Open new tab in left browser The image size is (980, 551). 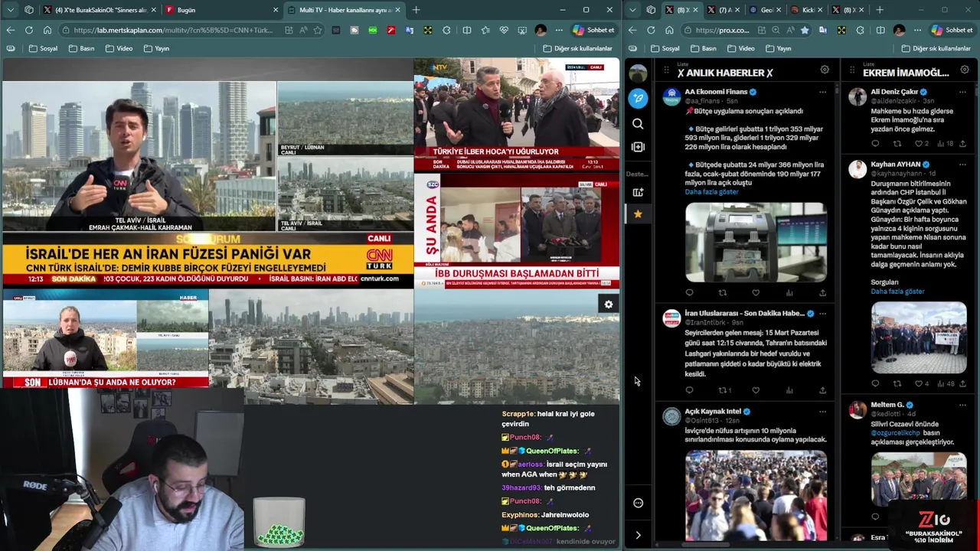click(416, 10)
